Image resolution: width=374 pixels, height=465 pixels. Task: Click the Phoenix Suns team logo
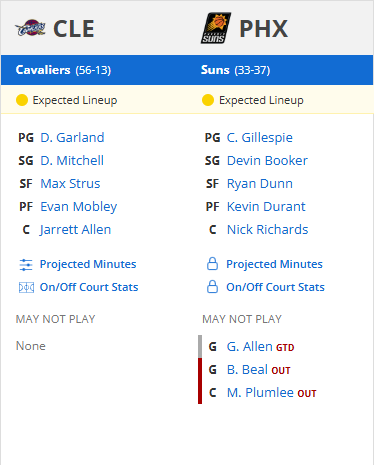pos(216,28)
